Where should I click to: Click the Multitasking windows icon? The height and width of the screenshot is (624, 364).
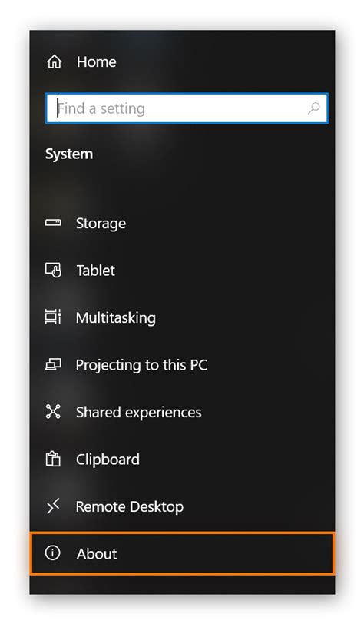[53, 317]
